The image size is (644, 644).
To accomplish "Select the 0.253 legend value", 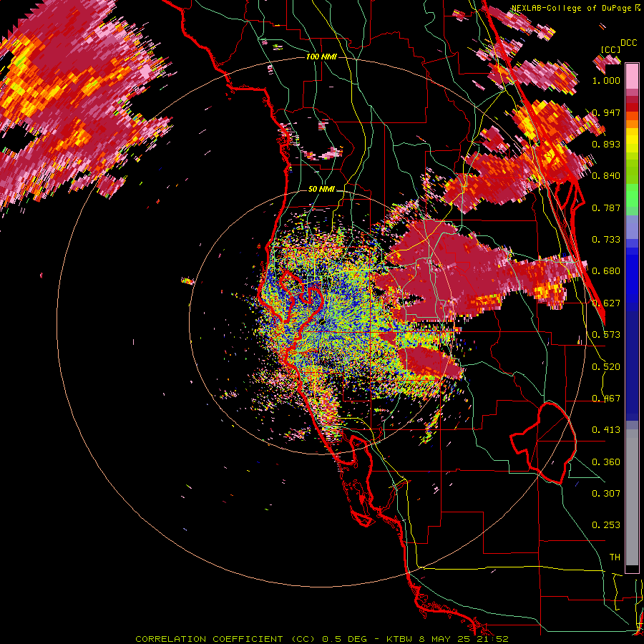I will coord(606,525).
